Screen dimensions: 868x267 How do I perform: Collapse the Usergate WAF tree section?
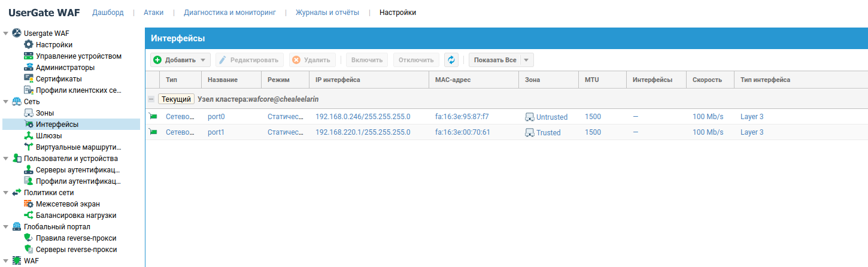[6, 33]
